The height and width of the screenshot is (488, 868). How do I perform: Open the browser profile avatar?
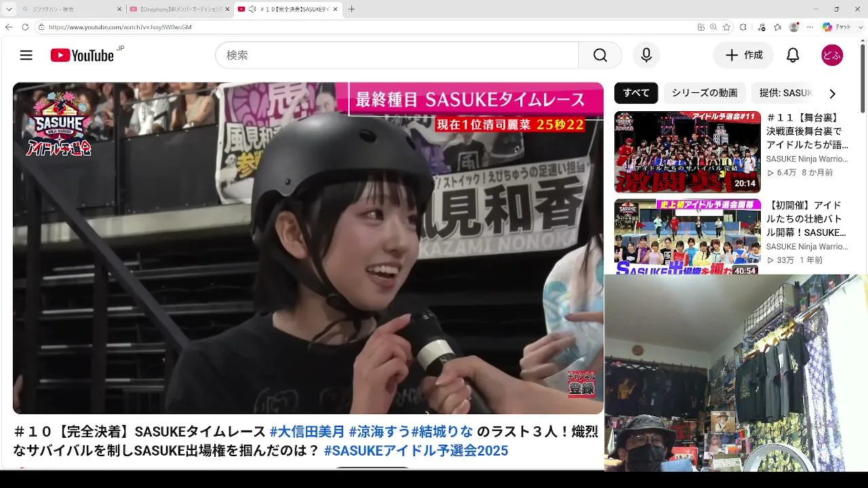(x=794, y=27)
